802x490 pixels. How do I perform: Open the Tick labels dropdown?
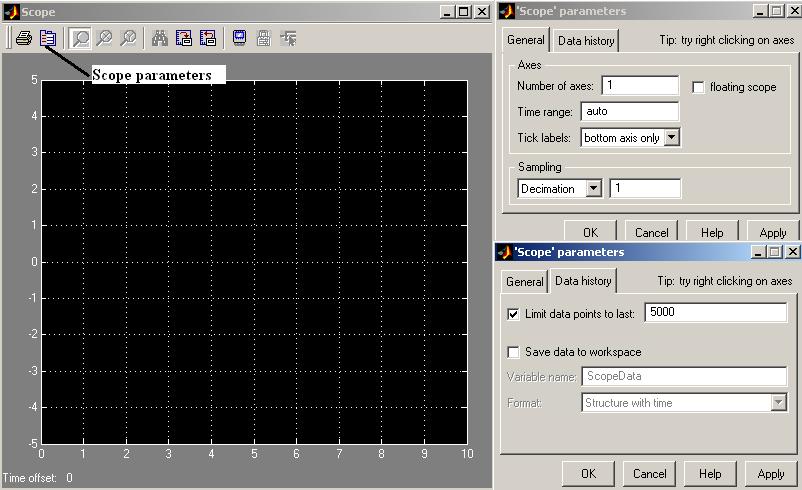click(672, 137)
